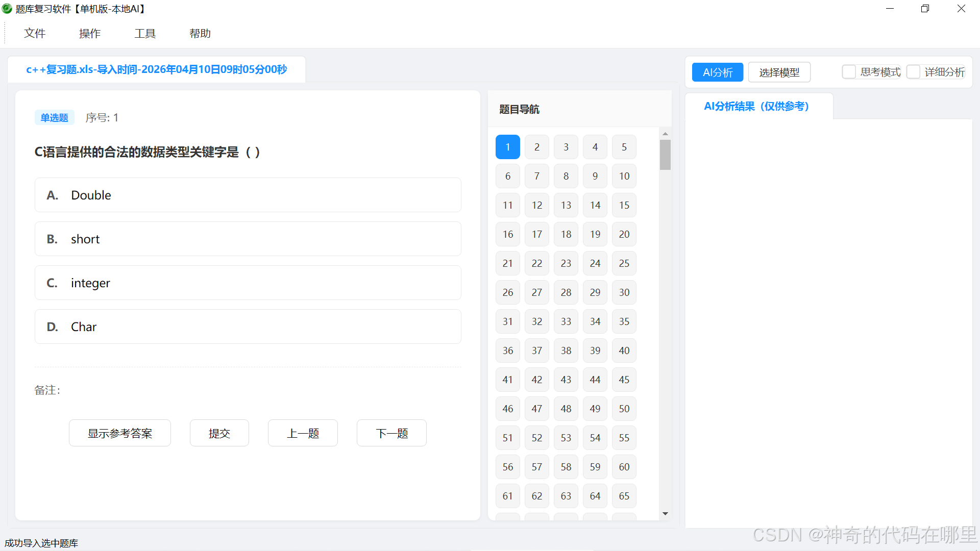Open the 帮助 menu

click(x=200, y=33)
